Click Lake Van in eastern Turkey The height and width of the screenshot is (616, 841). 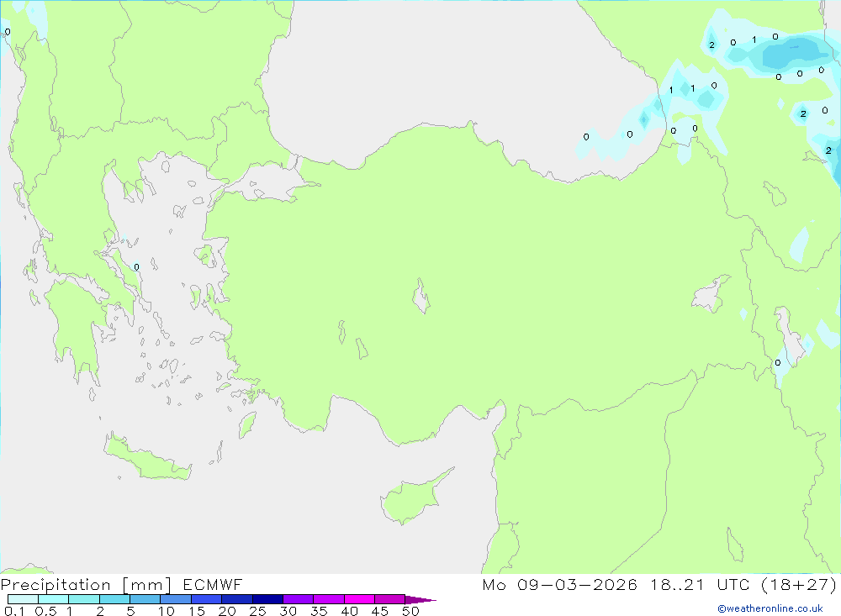[x=711, y=295]
